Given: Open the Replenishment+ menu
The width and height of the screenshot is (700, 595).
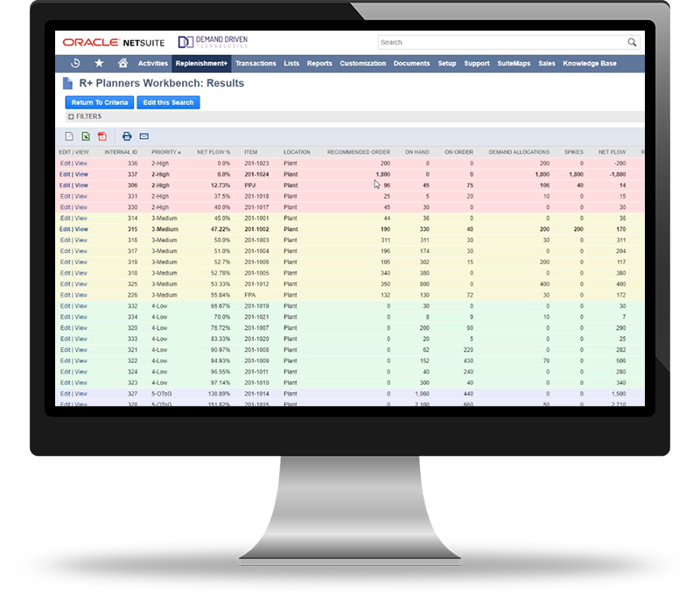Looking at the screenshot, I should click(201, 63).
